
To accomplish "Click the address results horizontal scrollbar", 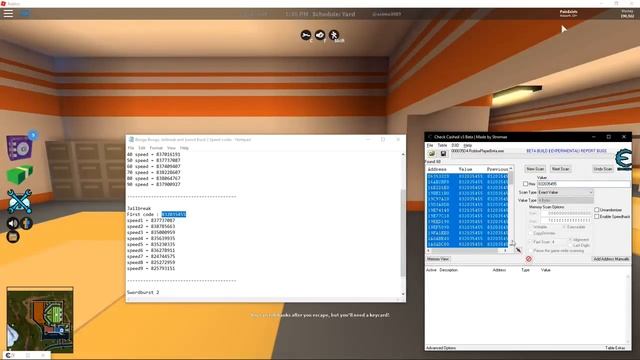I will [x=467, y=251].
